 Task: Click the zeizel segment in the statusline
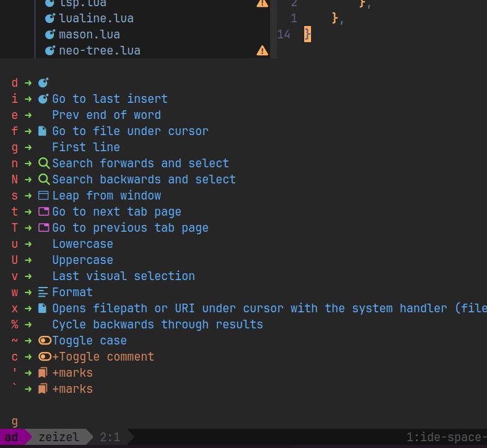[59, 437]
